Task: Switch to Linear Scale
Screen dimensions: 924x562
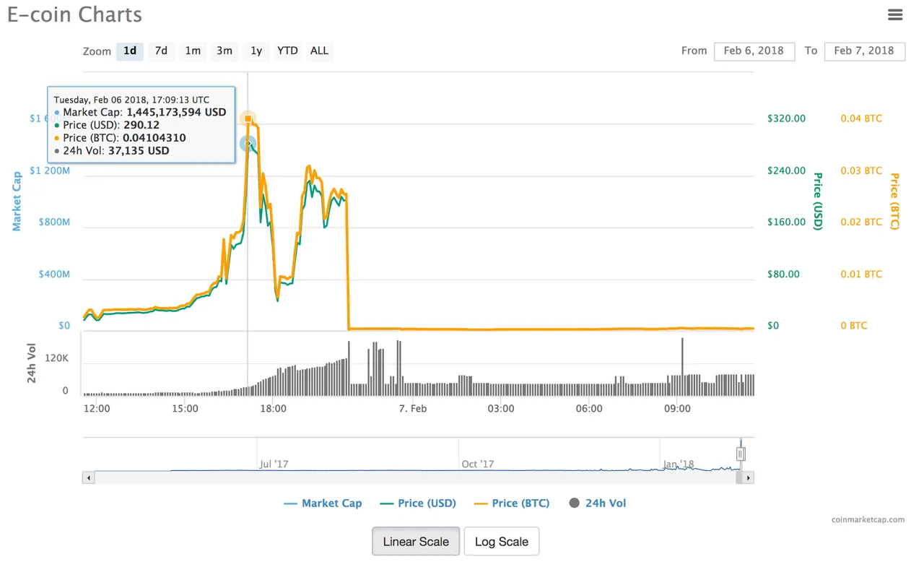Action: click(416, 541)
